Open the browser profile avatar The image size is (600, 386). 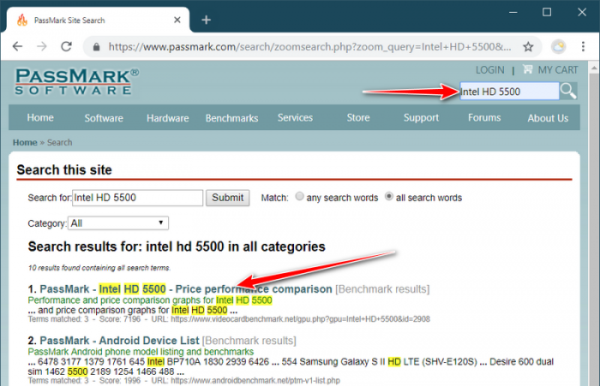558,47
